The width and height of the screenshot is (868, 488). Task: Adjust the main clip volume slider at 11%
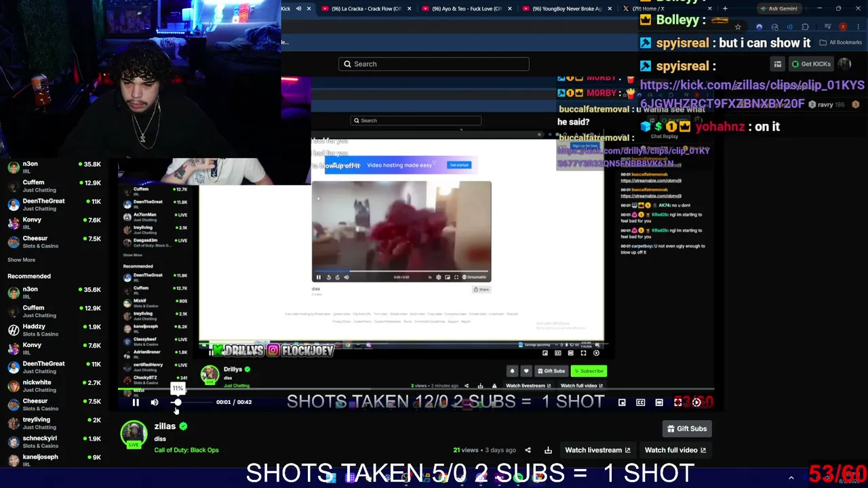(177, 403)
